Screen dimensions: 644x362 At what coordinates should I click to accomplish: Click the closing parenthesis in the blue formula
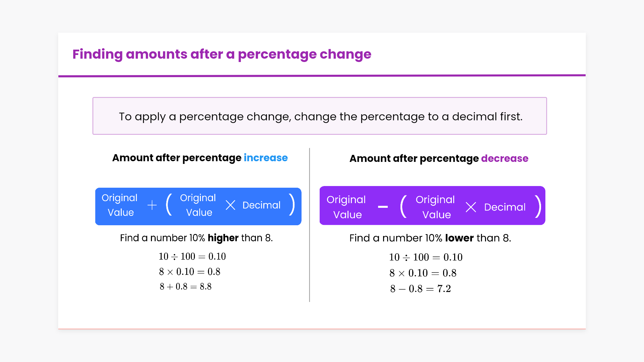tap(292, 205)
